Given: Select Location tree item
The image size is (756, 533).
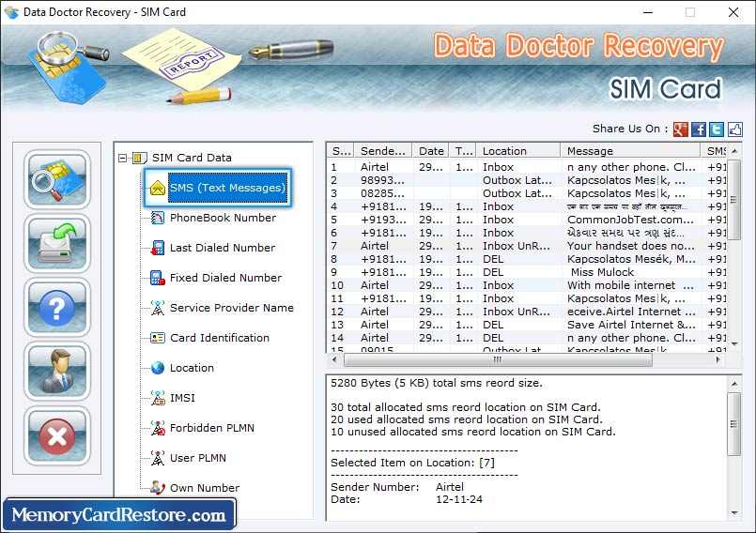Looking at the screenshot, I should [192, 368].
